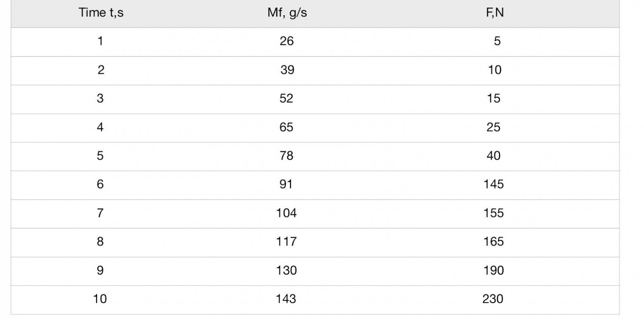Screen dimensions: 644x318
Task: Select the force cell showing 165
Action: pyautogui.click(x=493, y=241)
